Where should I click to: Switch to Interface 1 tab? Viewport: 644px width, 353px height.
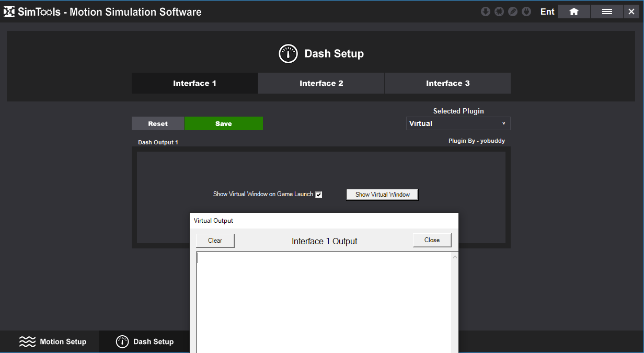tap(194, 83)
